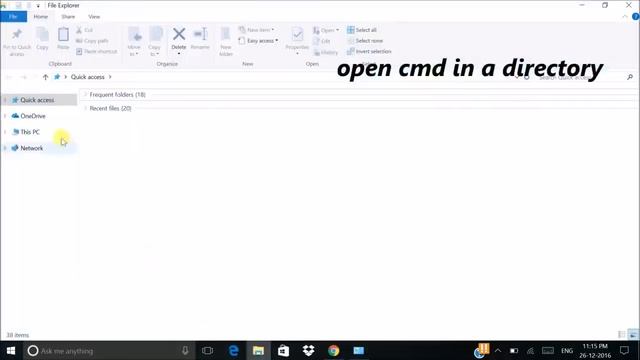The width and height of the screenshot is (640, 360).
Task: Click the Ask me anything search box
Action: (108, 351)
